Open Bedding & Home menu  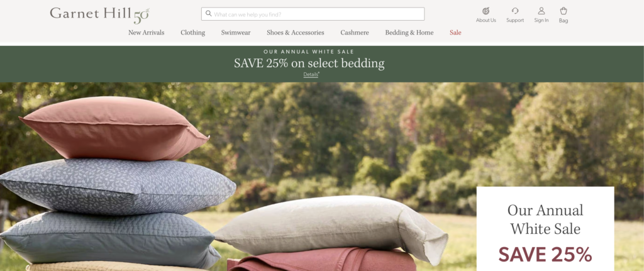pos(409,33)
